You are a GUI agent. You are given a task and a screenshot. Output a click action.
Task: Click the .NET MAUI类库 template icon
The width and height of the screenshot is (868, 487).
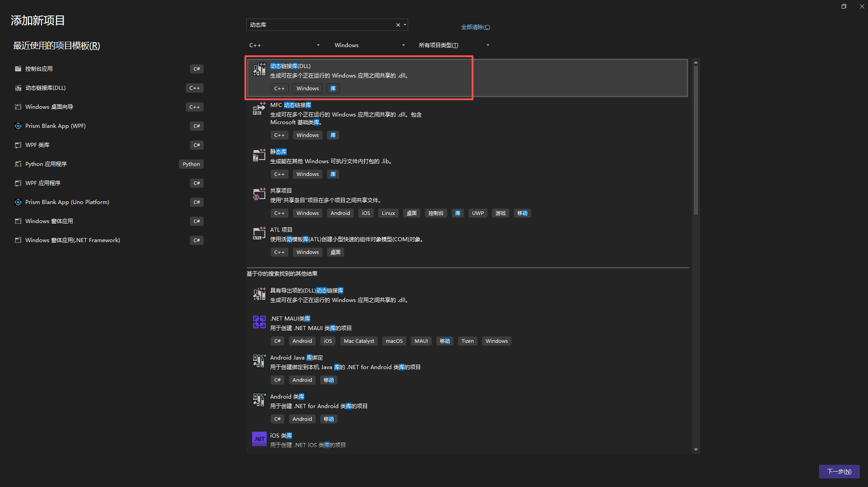(259, 322)
